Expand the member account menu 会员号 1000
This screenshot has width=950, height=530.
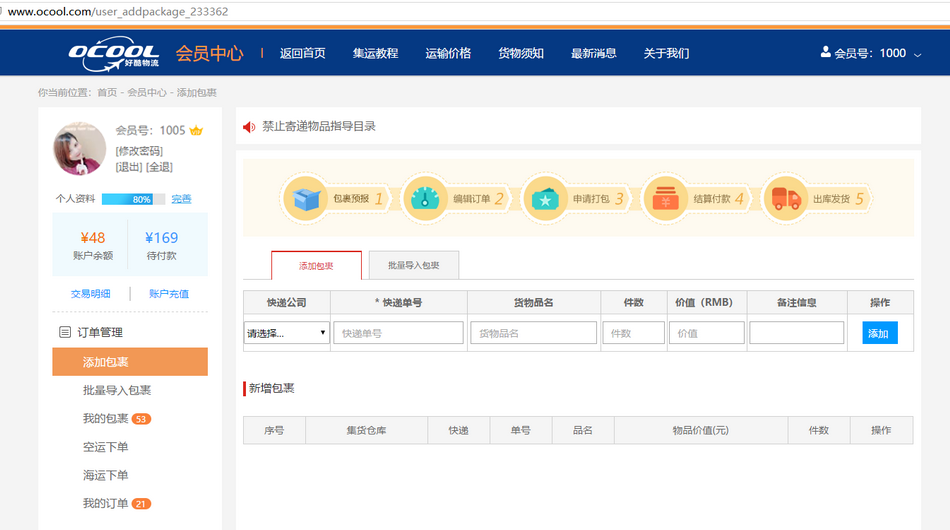tap(870, 53)
